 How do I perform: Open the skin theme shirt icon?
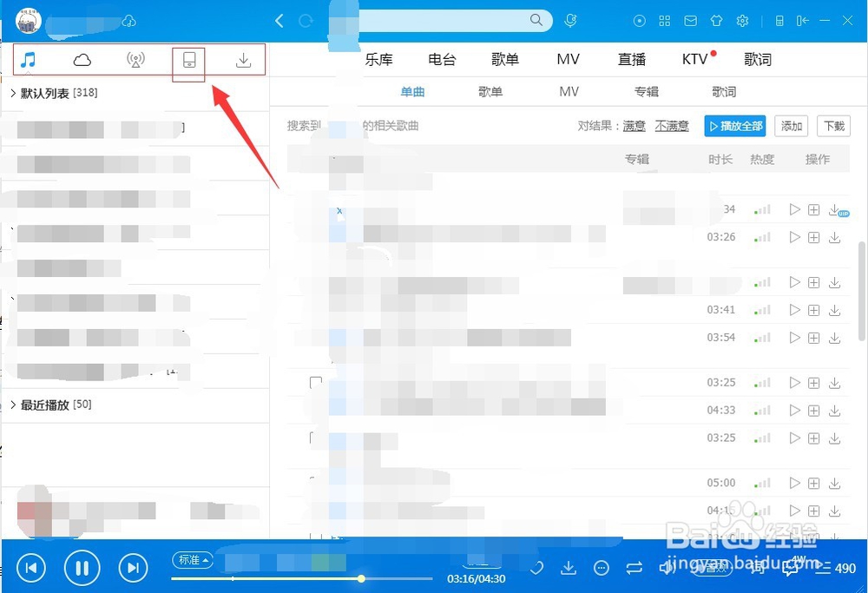[715, 20]
